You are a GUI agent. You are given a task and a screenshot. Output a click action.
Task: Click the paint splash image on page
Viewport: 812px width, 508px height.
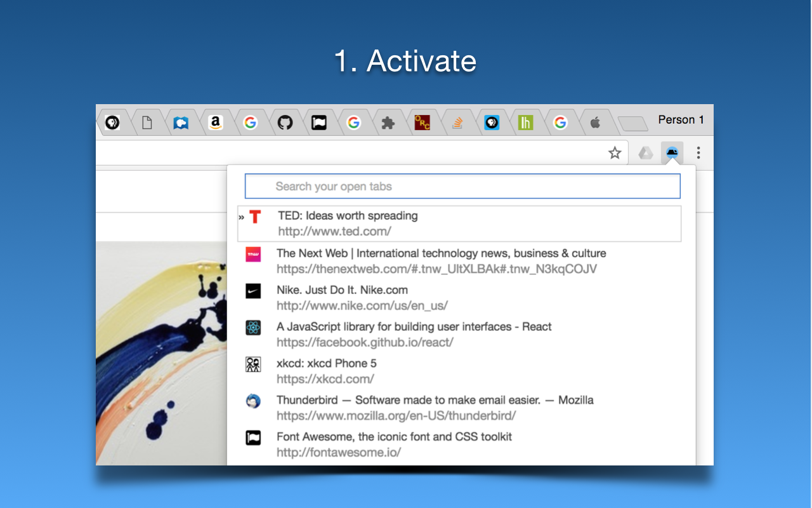click(161, 353)
